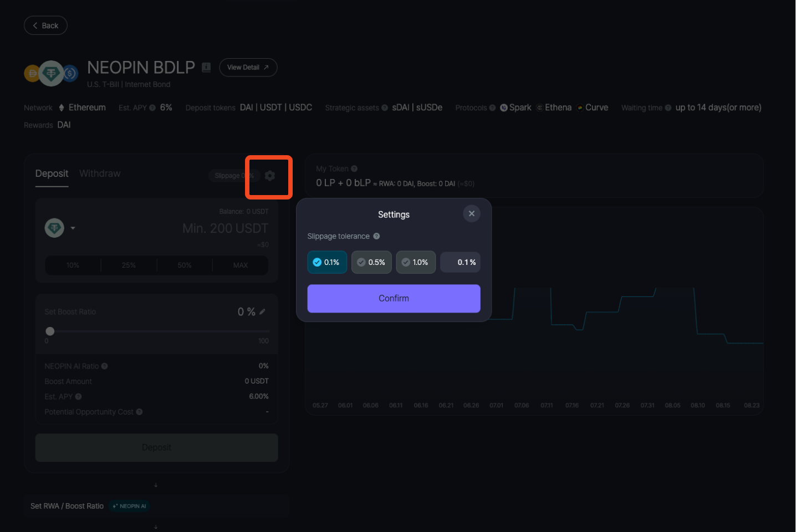Click the Boost Ratio slider handle
Viewport: 796px width, 532px height.
click(50, 331)
